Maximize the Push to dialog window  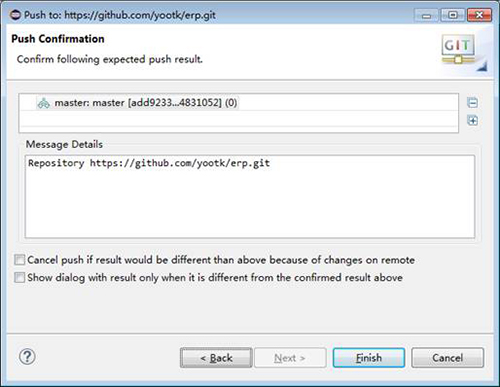click(452, 15)
